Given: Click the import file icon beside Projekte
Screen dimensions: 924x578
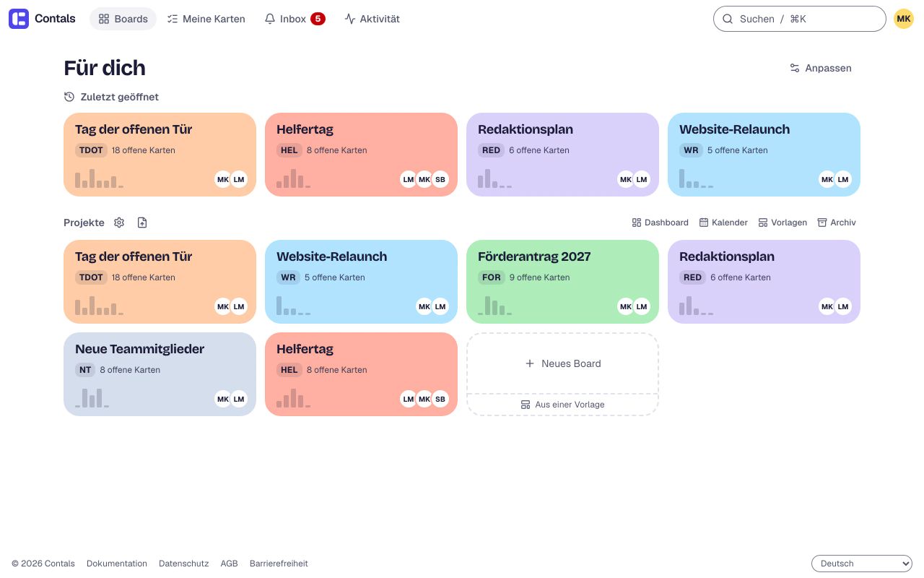Looking at the screenshot, I should 142,223.
